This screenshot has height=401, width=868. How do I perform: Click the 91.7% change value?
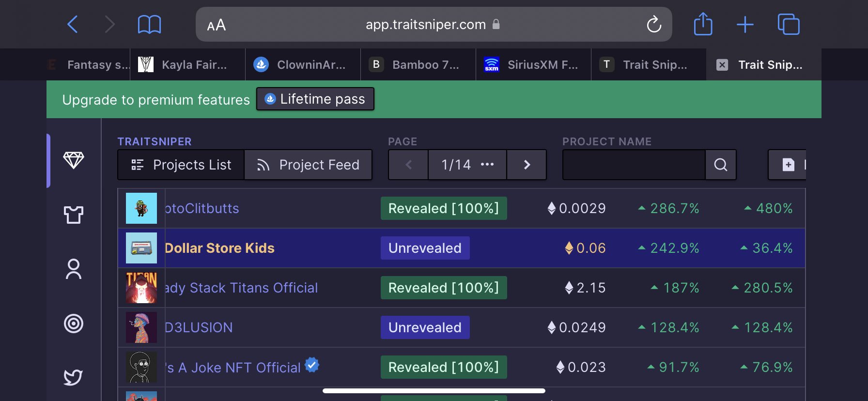(679, 367)
